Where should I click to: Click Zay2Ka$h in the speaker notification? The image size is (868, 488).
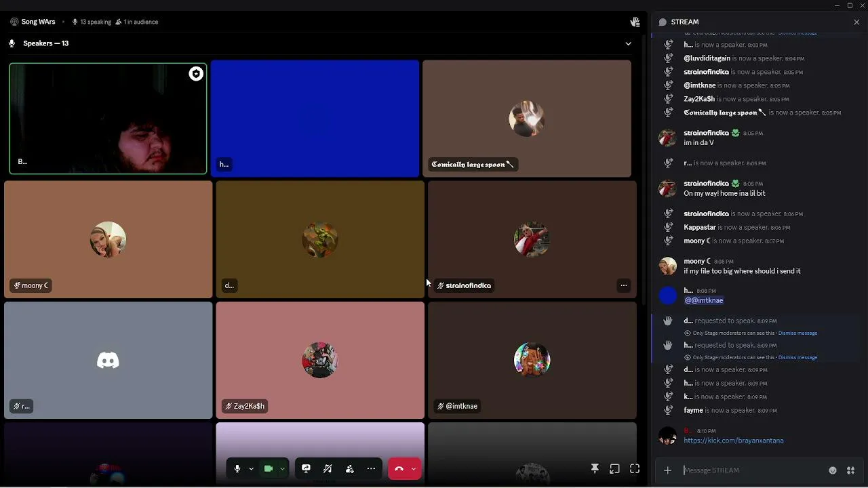(x=699, y=99)
